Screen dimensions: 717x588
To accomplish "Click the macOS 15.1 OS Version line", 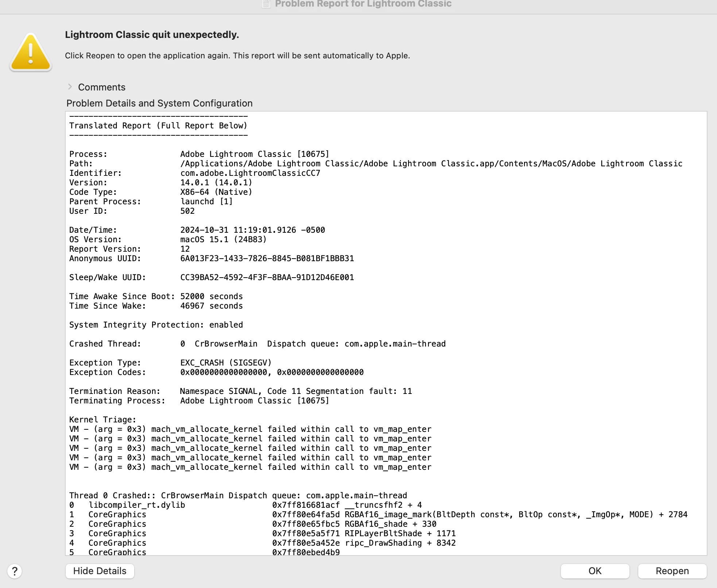I will click(223, 239).
